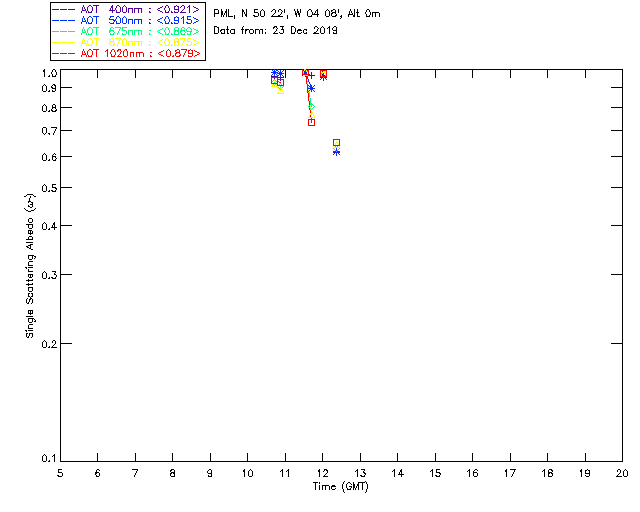Click the y-axis tick label '1.0'
The width and height of the screenshot is (640, 512).
tap(49, 73)
